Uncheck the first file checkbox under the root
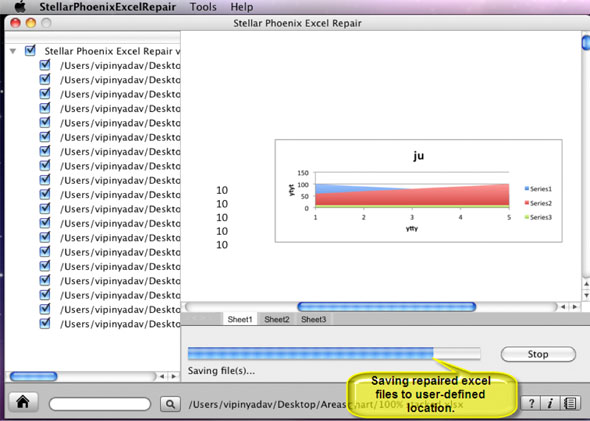590x421 pixels. 45,65
